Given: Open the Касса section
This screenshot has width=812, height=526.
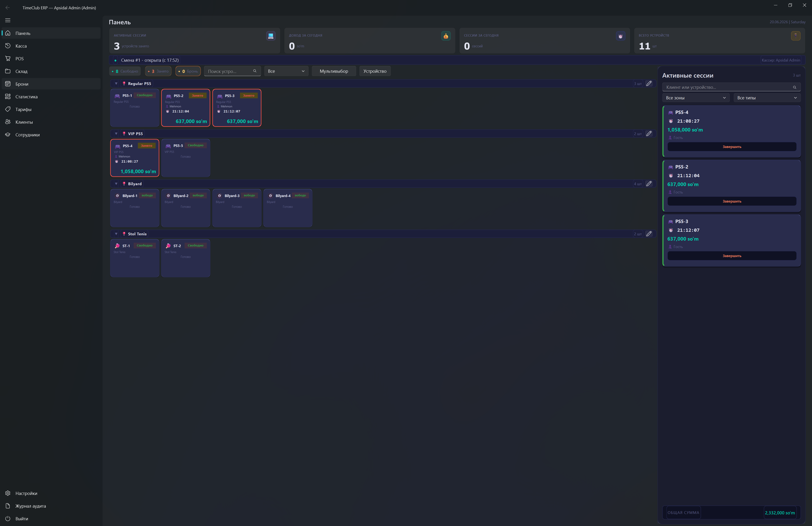Looking at the screenshot, I should click(51, 46).
